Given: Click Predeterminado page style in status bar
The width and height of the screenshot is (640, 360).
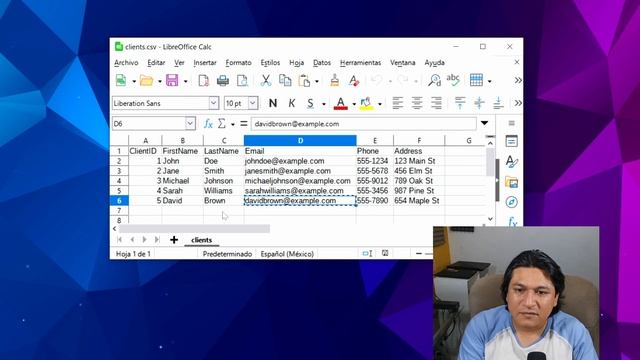Looking at the screenshot, I should pyautogui.click(x=227, y=254).
